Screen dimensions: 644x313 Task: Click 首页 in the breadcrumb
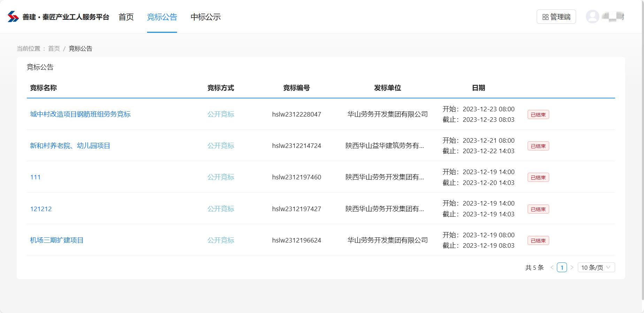(54, 49)
